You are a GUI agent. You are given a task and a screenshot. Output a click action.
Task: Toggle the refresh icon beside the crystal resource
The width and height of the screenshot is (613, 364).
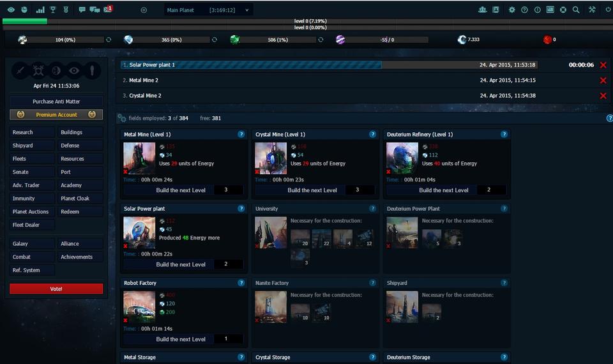click(214, 40)
